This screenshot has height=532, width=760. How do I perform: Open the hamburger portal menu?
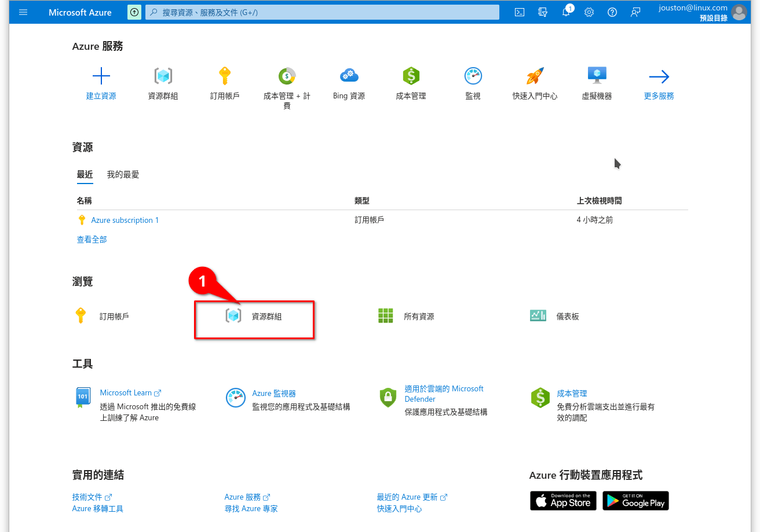coord(23,12)
